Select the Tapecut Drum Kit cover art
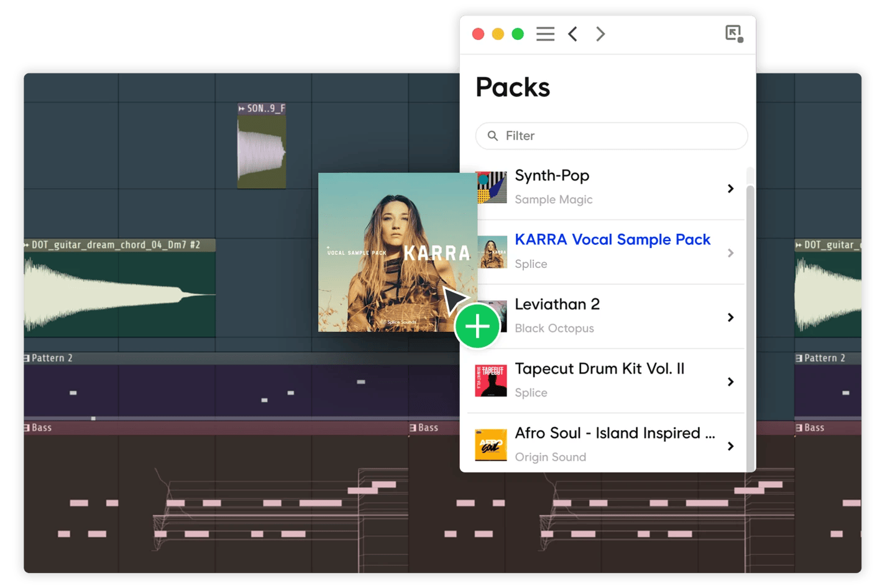This screenshot has height=588, width=895. (x=491, y=380)
